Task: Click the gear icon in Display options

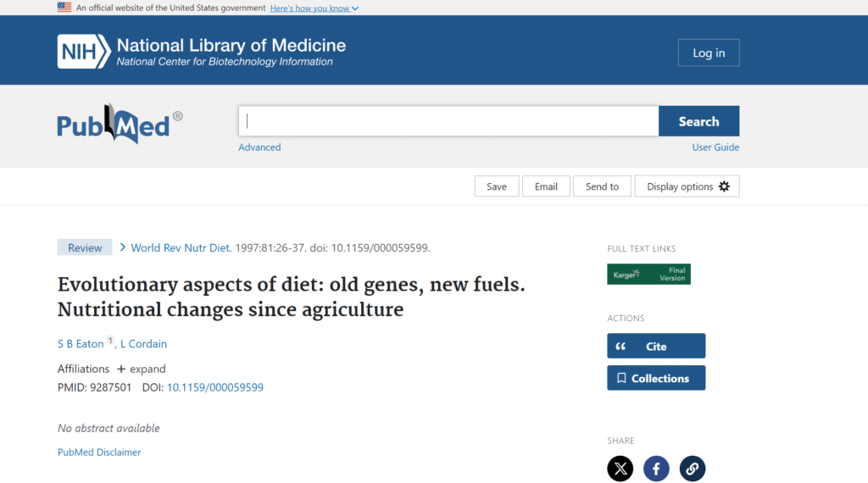Action: point(724,186)
